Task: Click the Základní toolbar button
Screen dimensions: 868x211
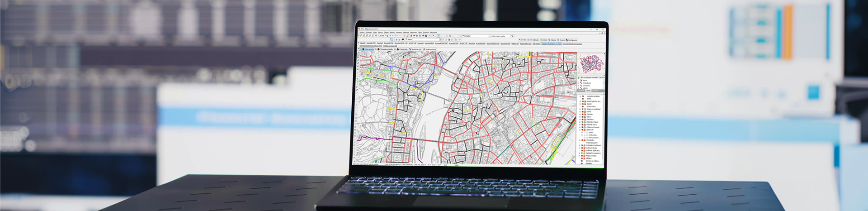Action: click(x=535, y=40)
